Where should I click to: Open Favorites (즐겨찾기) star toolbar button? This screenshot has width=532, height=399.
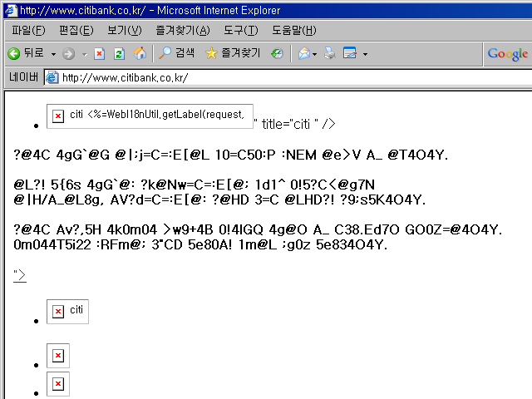(233, 53)
